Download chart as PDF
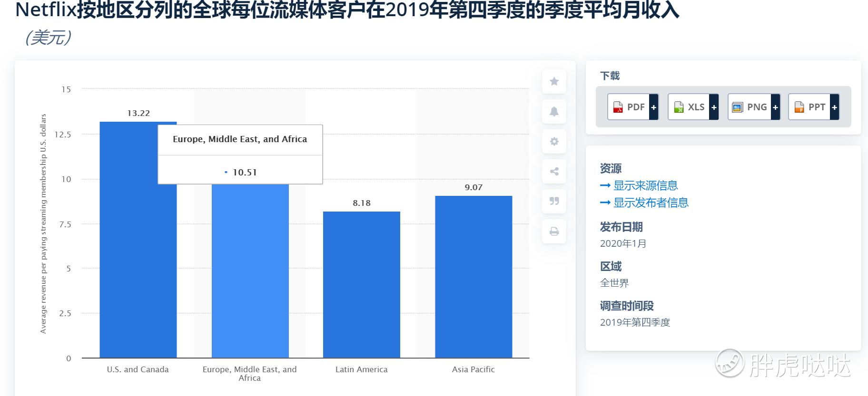Screen dimensions: 868x396 [633, 107]
